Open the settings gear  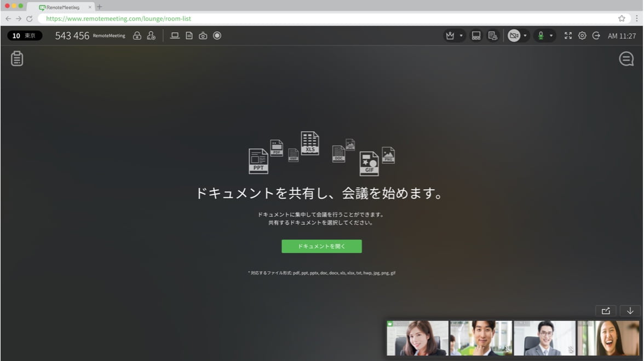[582, 36]
